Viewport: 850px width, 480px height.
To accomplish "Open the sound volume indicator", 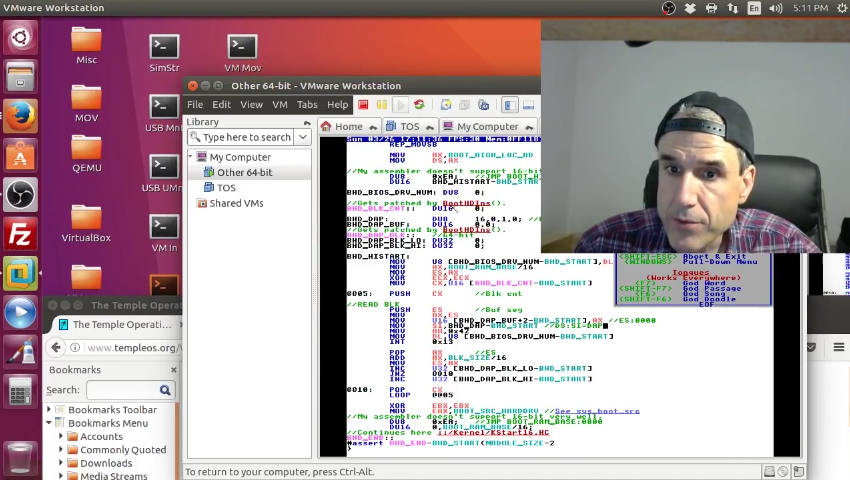I will pyautogui.click(x=776, y=8).
